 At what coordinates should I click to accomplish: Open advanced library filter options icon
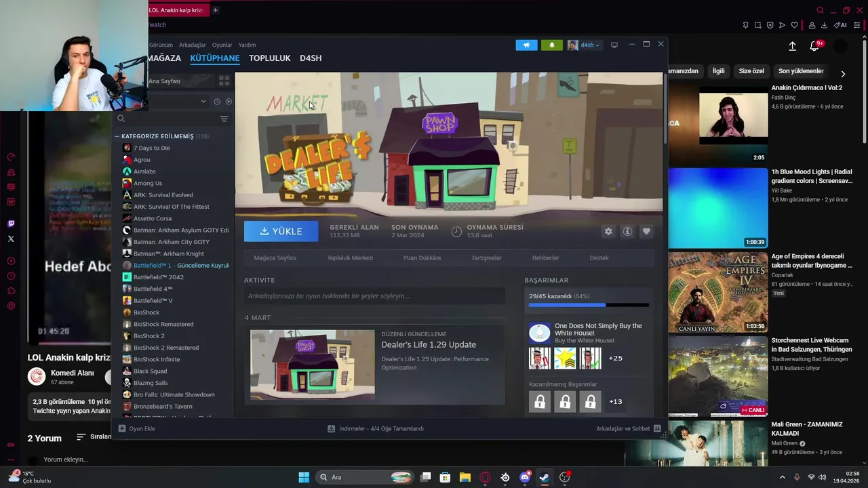coord(224,119)
